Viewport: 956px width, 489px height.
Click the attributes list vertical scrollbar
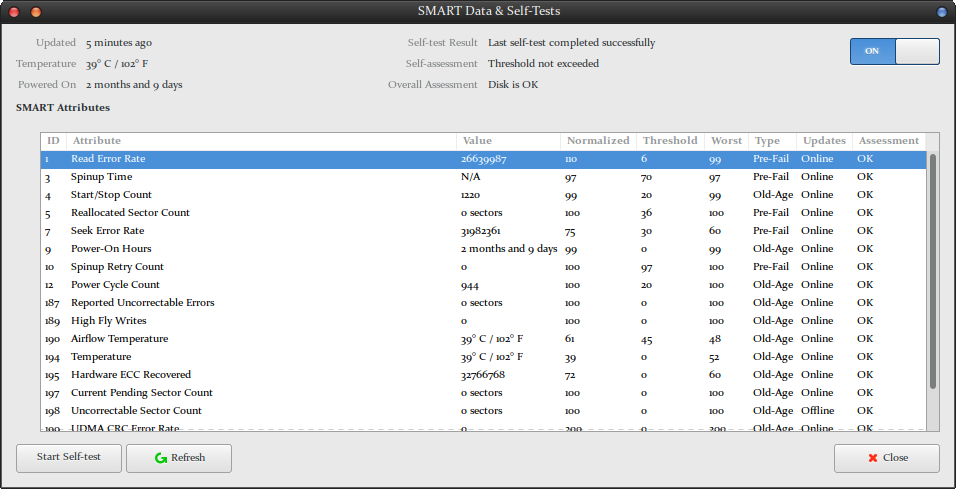pyautogui.click(x=932, y=271)
